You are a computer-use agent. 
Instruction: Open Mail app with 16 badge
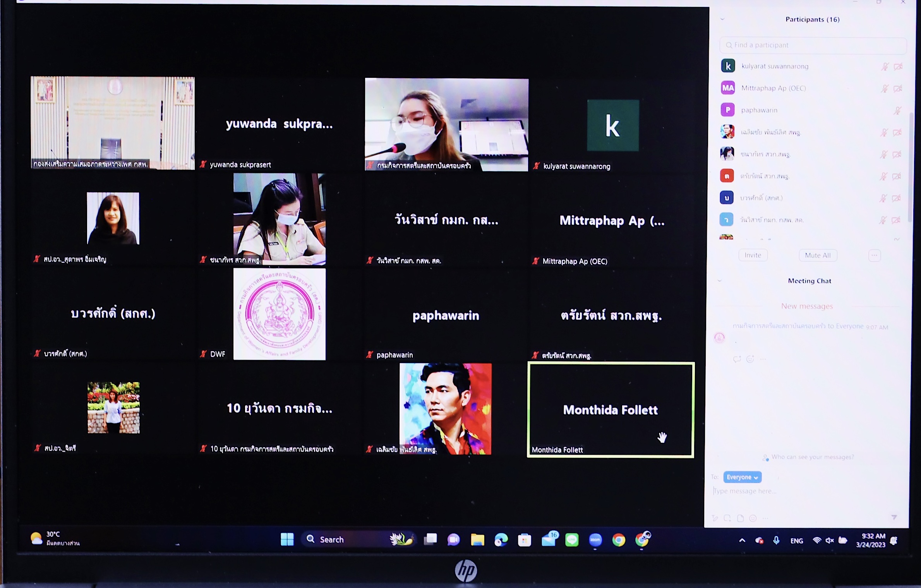point(549,539)
